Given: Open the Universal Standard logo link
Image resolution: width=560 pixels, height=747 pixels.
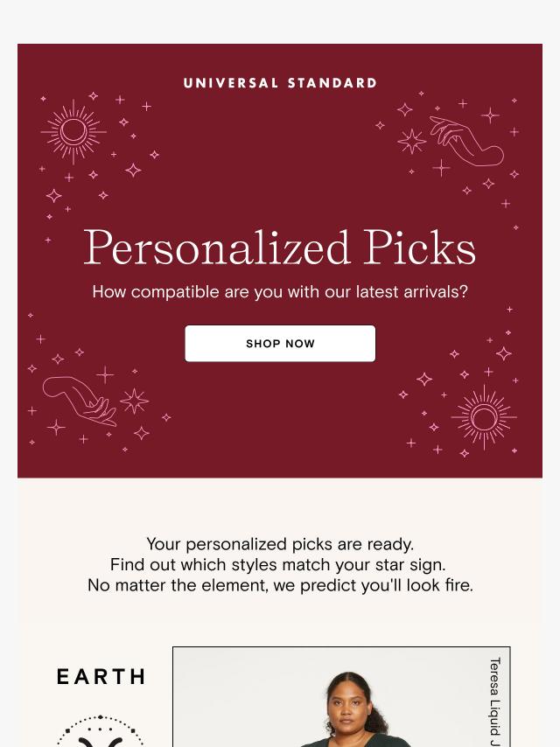Looking at the screenshot, I should [280, 83].
